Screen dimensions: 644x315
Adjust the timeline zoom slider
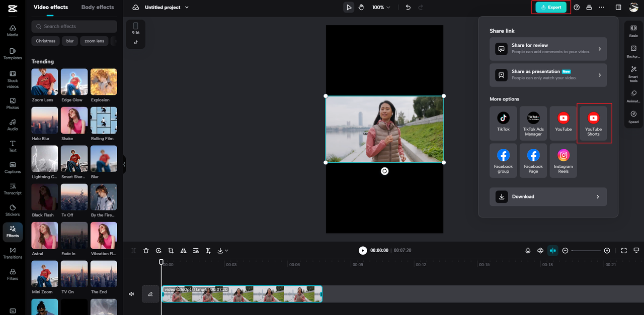click(x=585, y=250)
